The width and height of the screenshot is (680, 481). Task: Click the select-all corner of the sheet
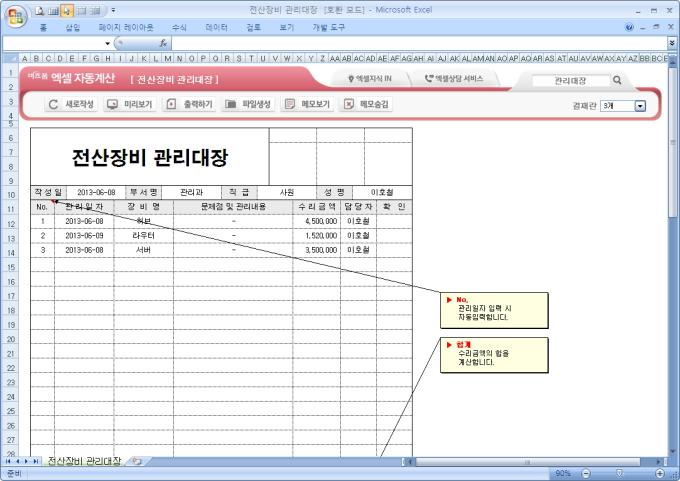(11, 58)
